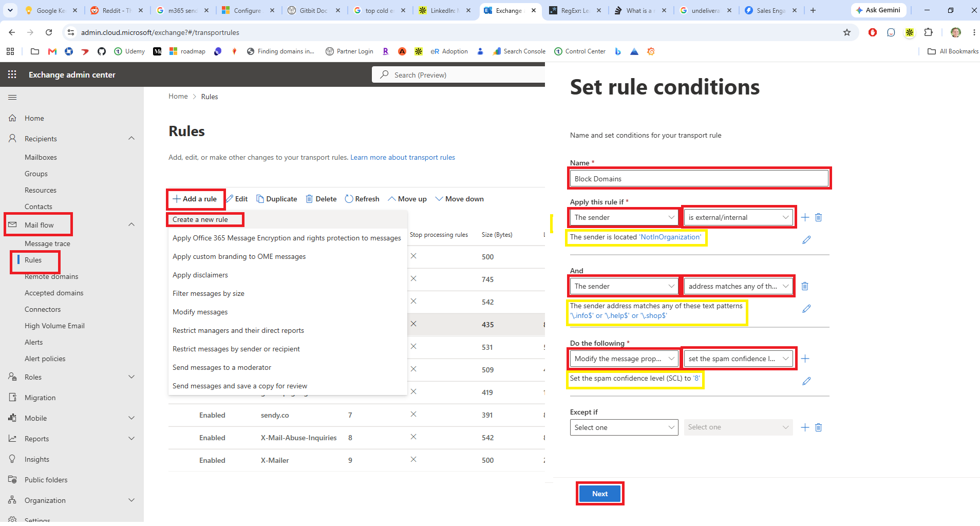This screenshot has width=980, height=526.
Task: Add another condition with plus after external/internal
Action: coord(805,217)
